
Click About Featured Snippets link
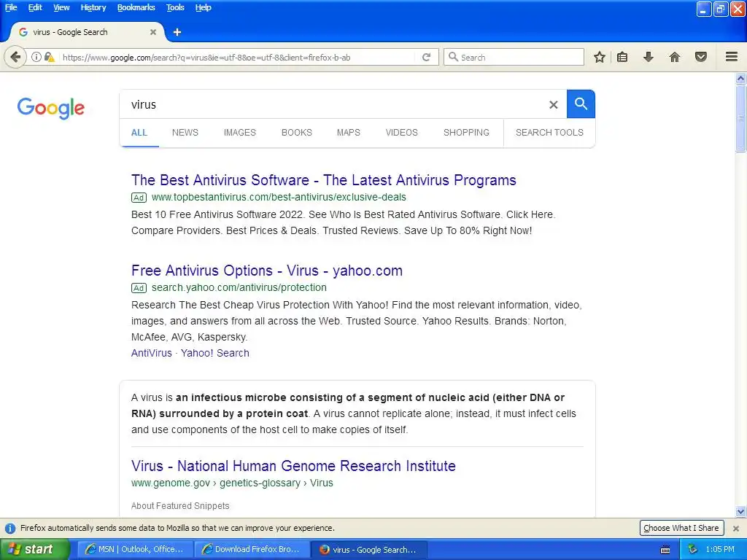[x=180, y=506]
